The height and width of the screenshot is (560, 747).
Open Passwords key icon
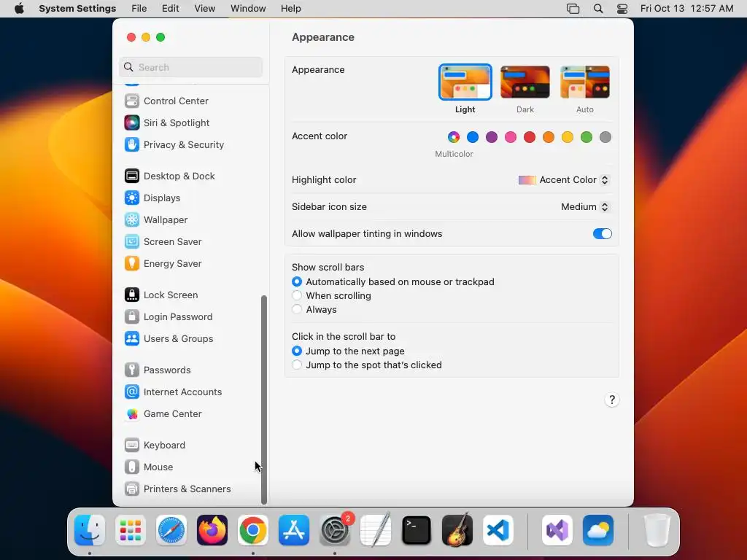[132, 370]
